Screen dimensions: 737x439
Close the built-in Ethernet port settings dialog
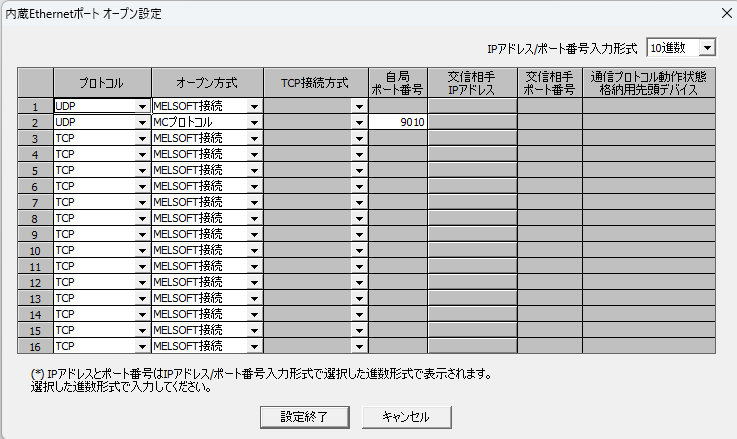[725, 14]
